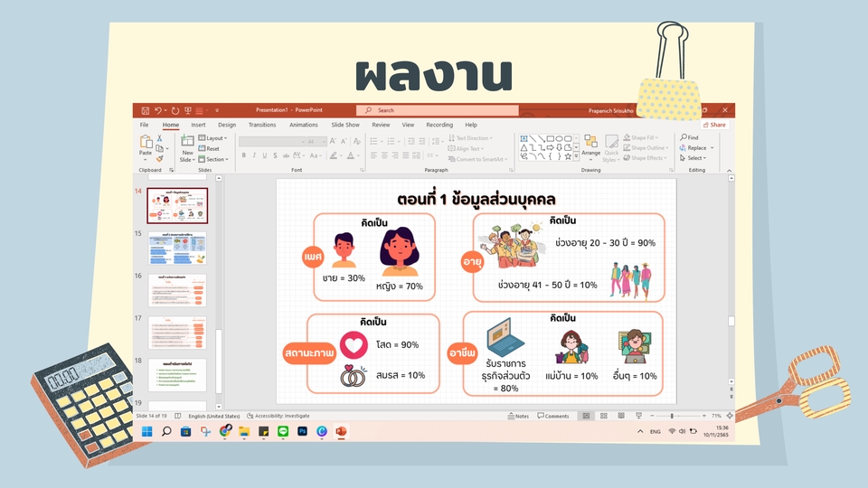Expand the Shapes gallery More arrow
This screenshot has height=488, width=868.
[577, 157]
